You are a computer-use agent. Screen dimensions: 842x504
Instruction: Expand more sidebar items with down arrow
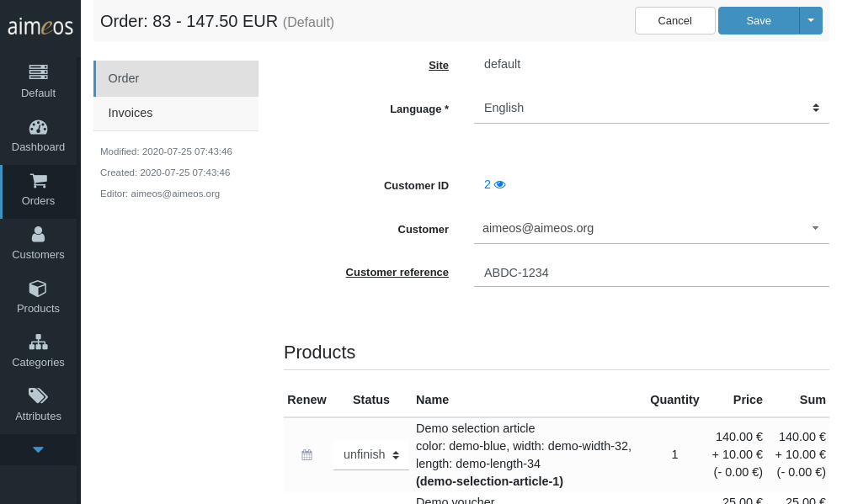pos(38,450)
